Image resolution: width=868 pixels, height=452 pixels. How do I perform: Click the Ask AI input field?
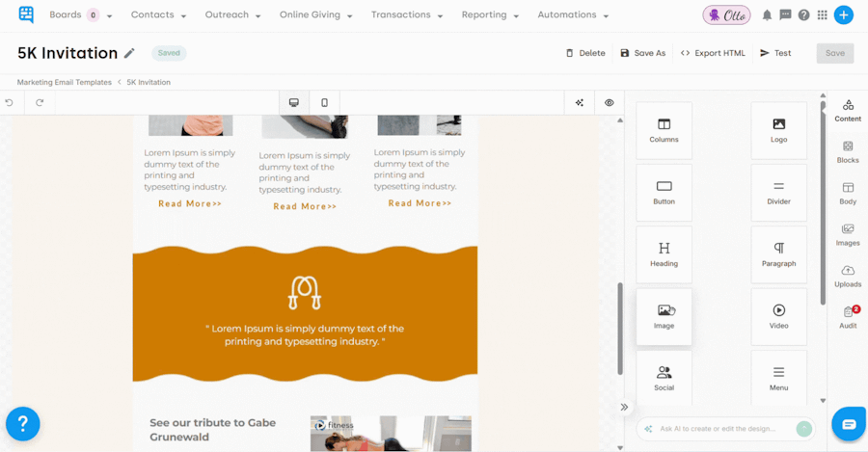coord(718,429)
